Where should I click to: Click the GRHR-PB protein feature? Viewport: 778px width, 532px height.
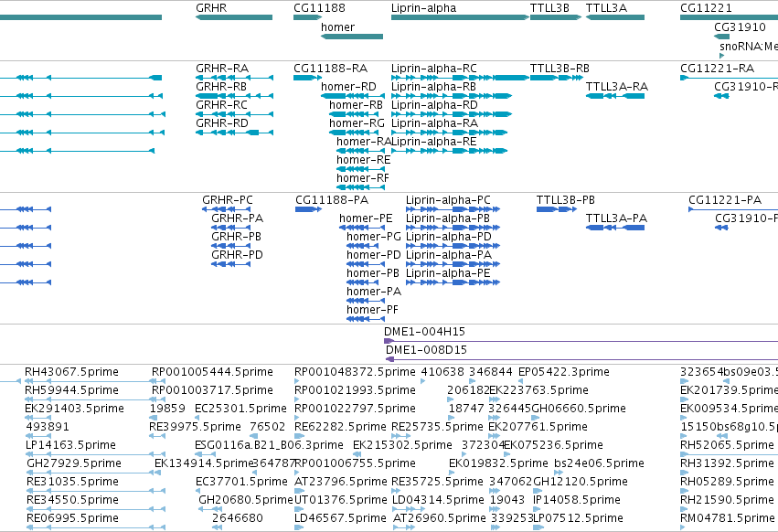pyautogui.click(x=230, y=246)
